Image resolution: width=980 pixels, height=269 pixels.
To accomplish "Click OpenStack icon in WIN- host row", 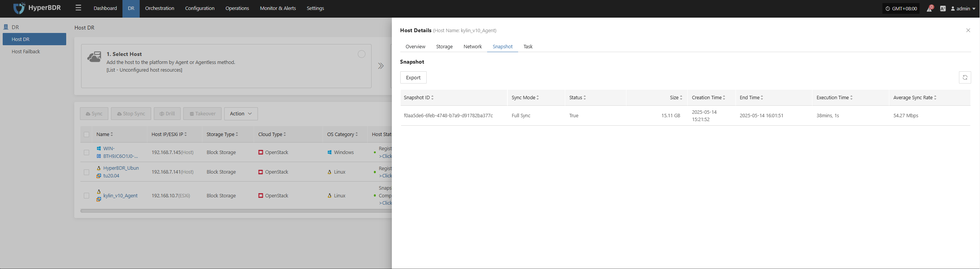I will [261, 152].
